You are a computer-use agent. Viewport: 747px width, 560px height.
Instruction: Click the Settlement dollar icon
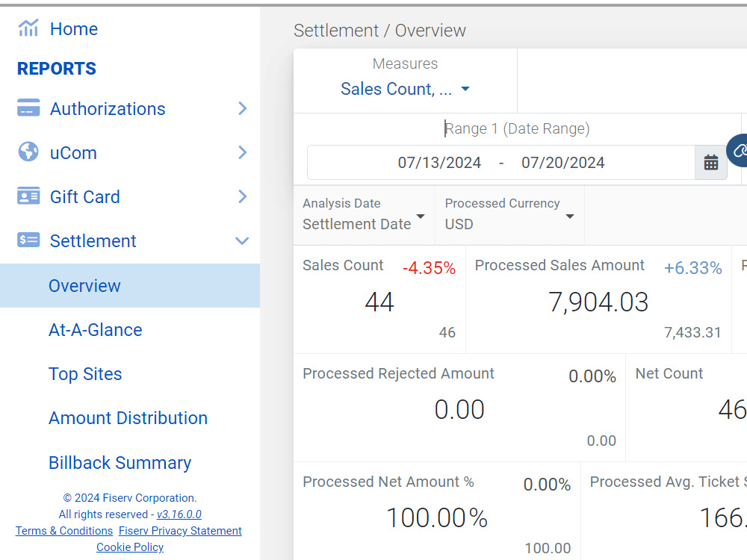pyautogui.click(x=28, y=240)
